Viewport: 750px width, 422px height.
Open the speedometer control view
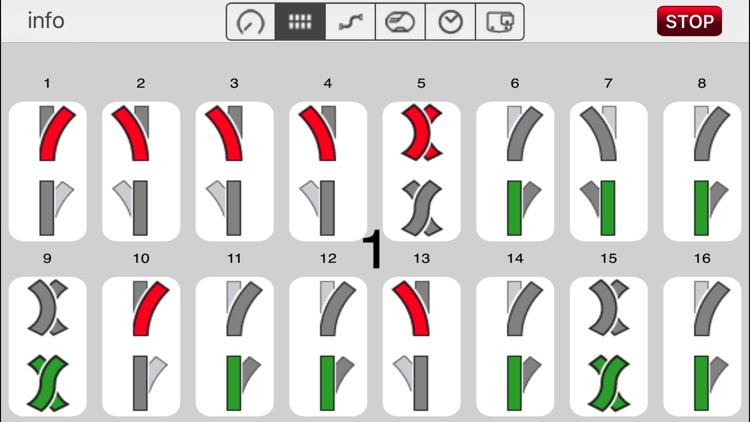(251, 22)
